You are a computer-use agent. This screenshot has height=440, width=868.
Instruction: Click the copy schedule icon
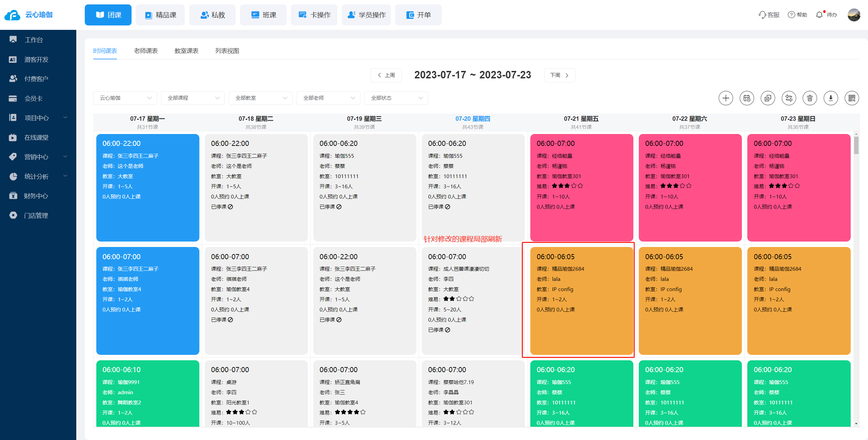[x=768, y=98]
